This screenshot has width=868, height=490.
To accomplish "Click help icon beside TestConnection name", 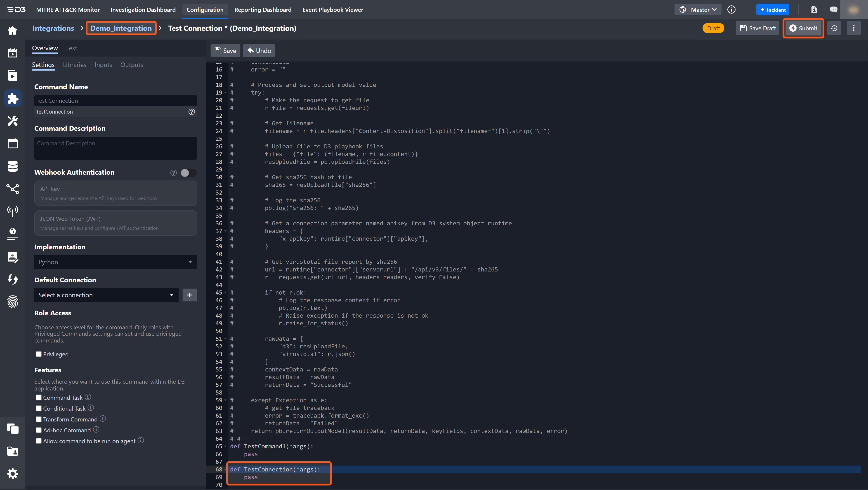I will [191, 112].
